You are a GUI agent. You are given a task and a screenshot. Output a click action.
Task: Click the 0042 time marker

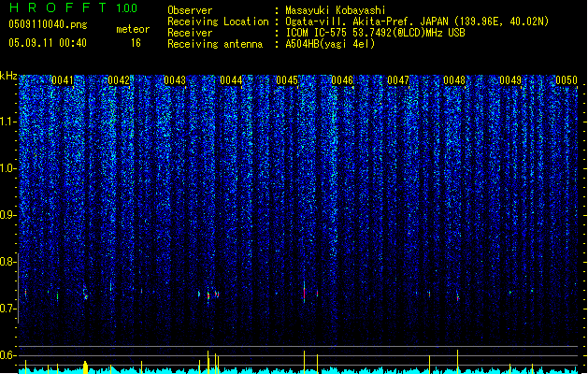119,80
